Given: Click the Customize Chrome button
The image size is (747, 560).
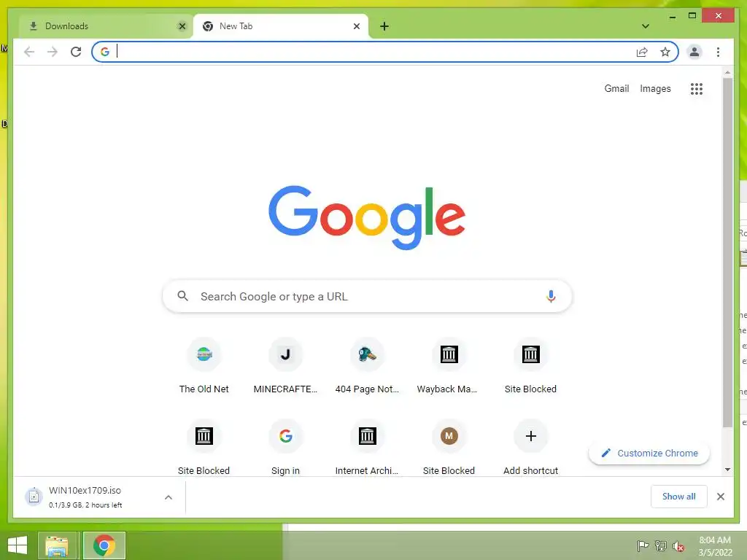Looking at the screenshot, I should (649, 454).
